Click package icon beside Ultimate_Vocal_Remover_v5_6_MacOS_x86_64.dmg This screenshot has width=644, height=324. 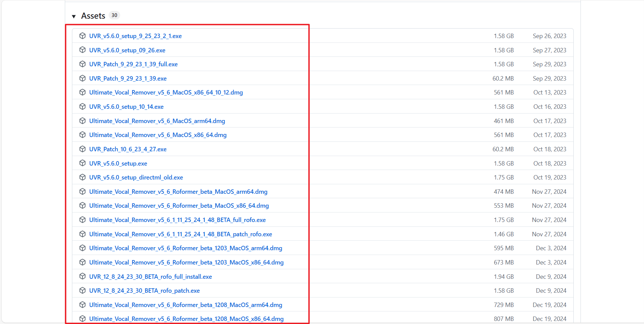click(82, 135)
